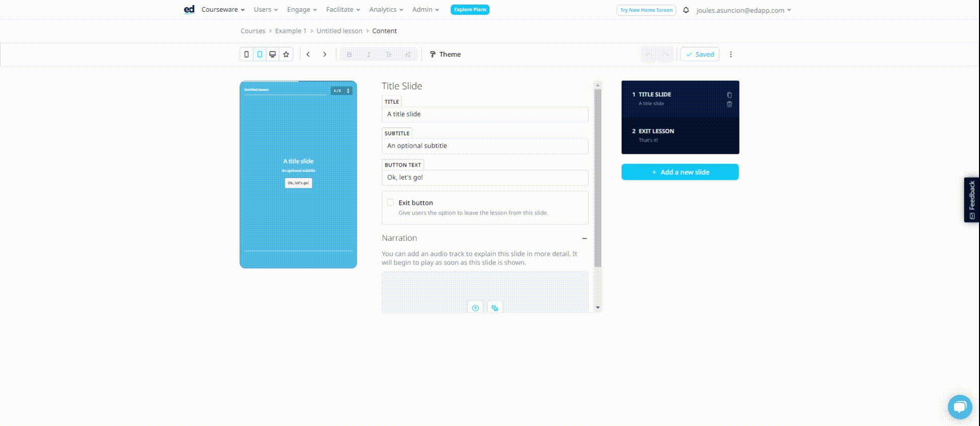Click the preview slide counter 1/2
The image size is (980, 426).
pos(337,91)
